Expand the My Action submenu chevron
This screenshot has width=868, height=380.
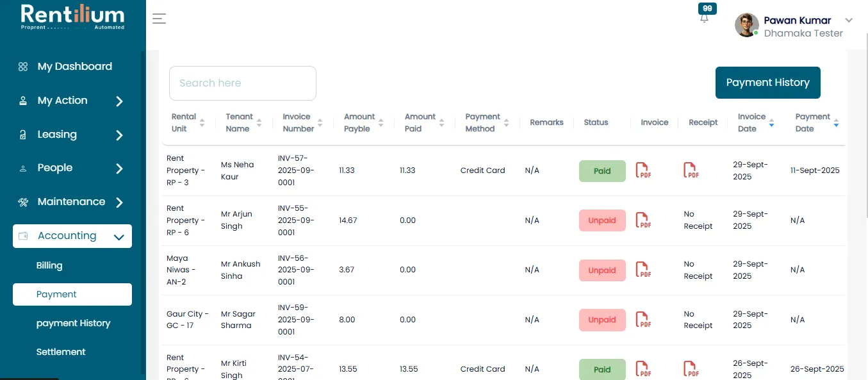[119, 101]
